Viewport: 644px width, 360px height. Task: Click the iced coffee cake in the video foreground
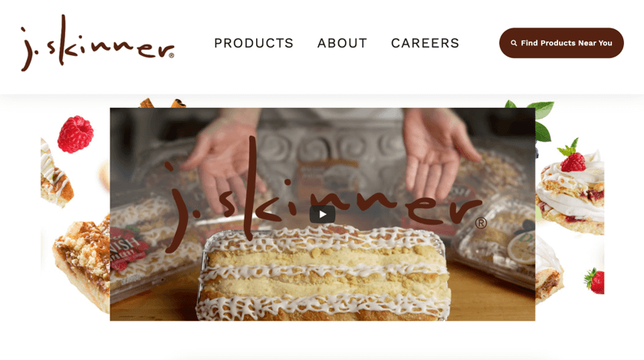[324, 273]
